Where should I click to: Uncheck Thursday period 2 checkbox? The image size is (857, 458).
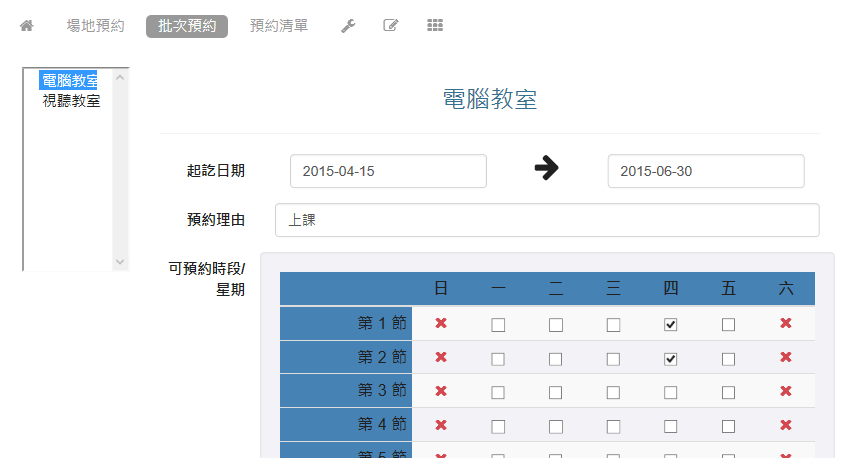tap(671, 358)
